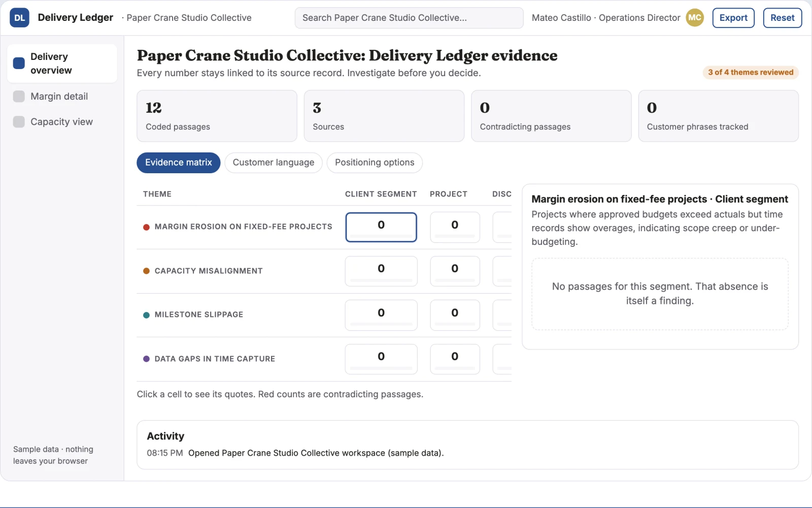
Task: Click the red dot for Margin erosion theme
Action: 146,227
